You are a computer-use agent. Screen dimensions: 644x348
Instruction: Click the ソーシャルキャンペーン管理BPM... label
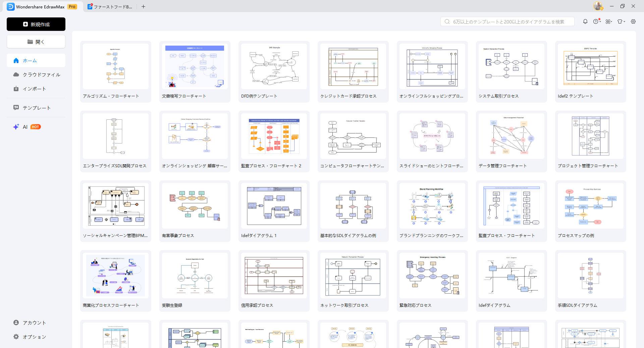[115, 236]
